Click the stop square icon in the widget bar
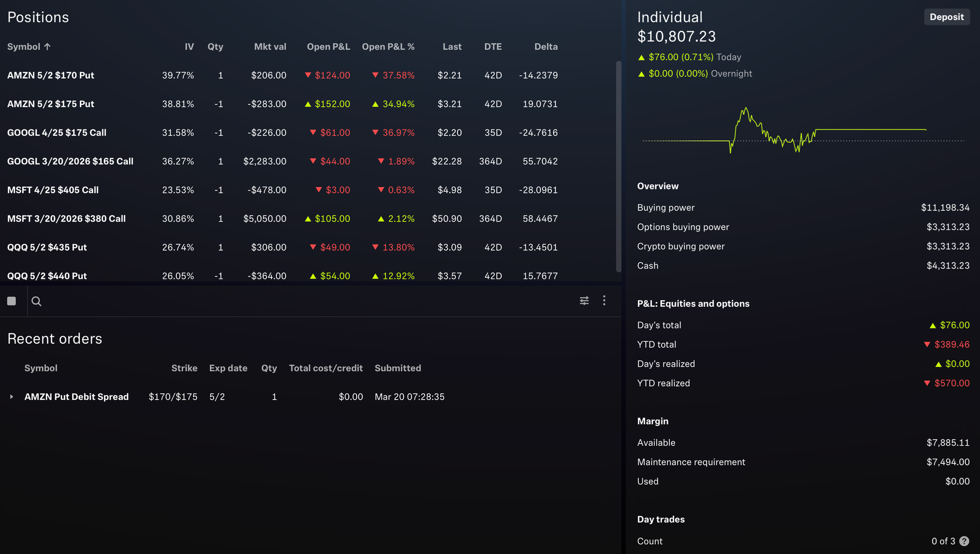 pos(12,301)
